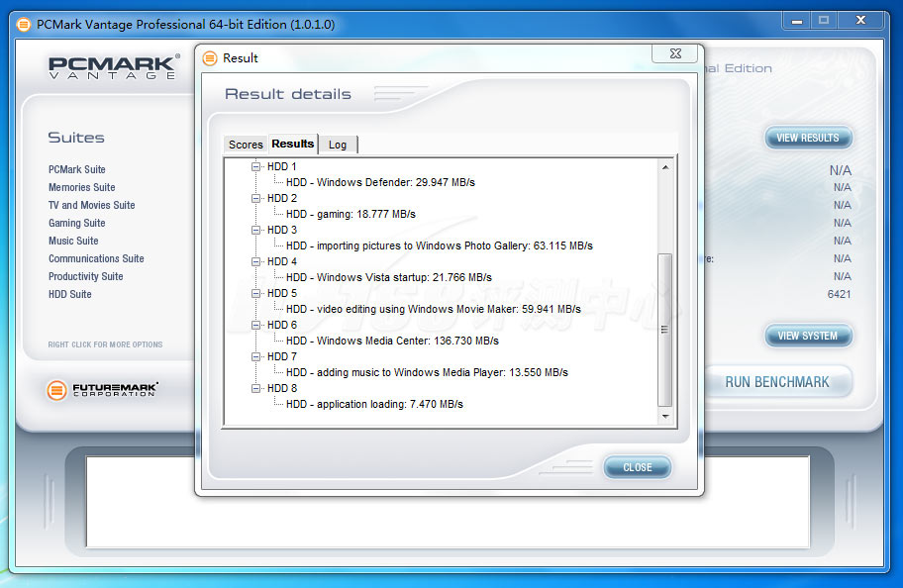Close the Result dialog with X button
Image resolution: width=903 pixels, height=588 pixels.
(x=679, y=54)
